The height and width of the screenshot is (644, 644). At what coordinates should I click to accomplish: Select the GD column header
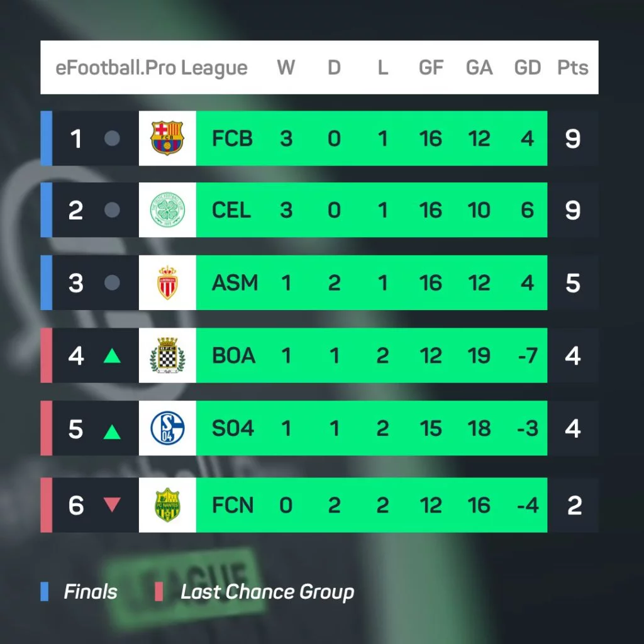[x=528, y=67]
